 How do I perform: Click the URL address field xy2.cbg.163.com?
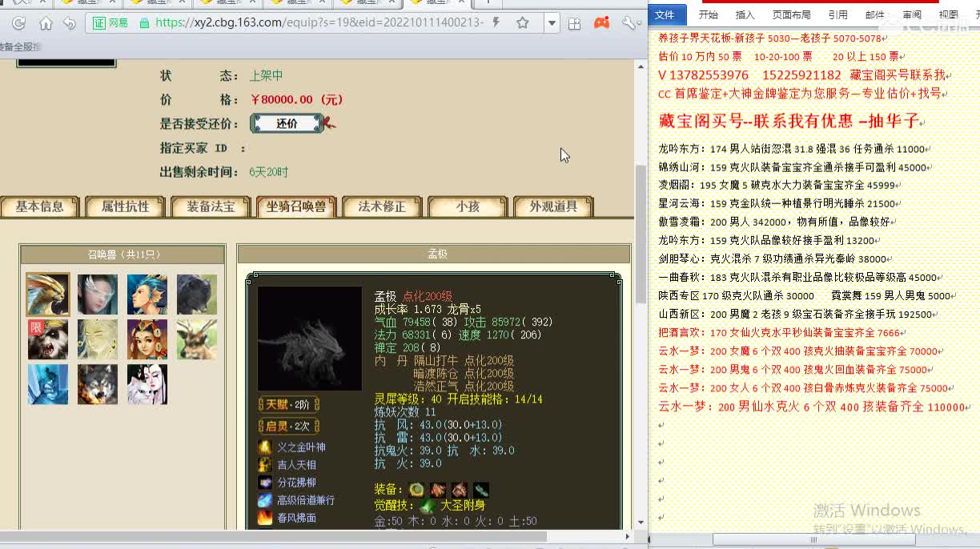pos(319,23)
